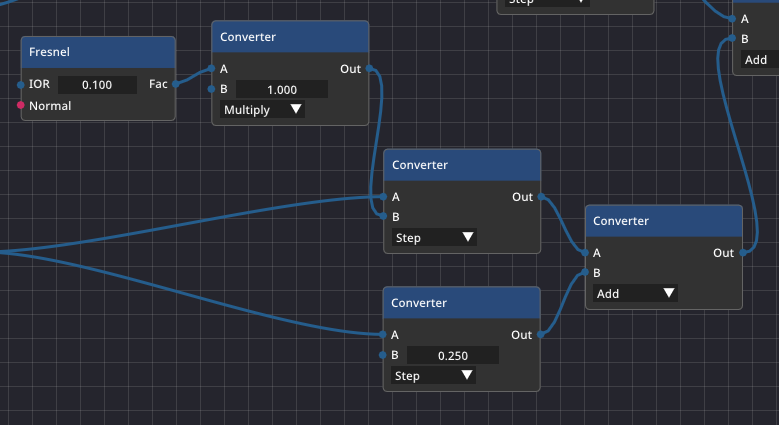Viewport: 779px width, 425px height.
Task: Click the B value field showing 1.000
Action: [282, 89]
